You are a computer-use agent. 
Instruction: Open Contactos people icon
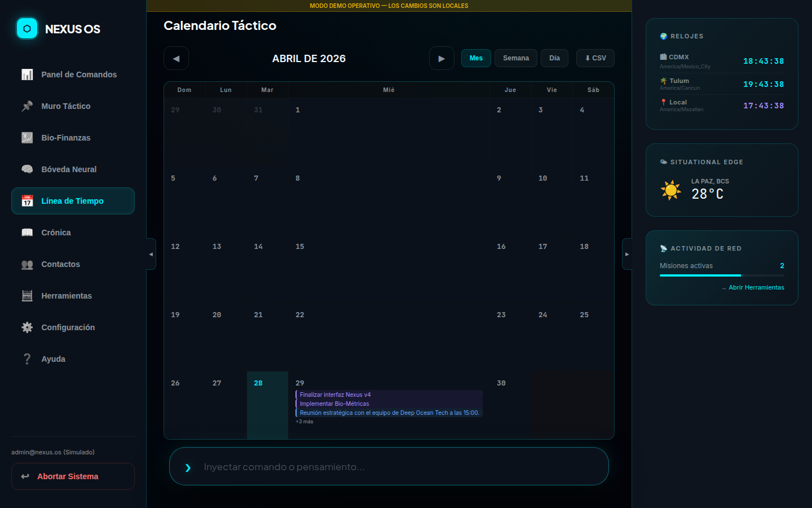[27, 264]
